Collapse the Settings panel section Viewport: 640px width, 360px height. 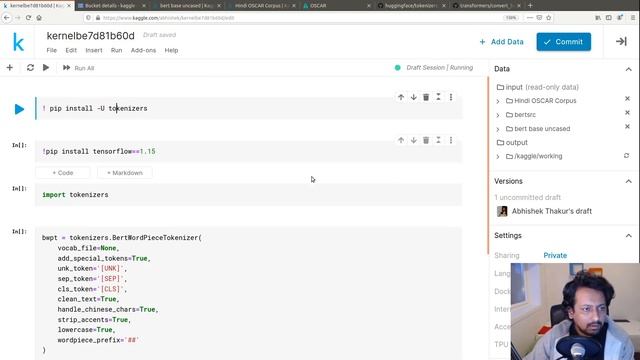tap(628, 236)
